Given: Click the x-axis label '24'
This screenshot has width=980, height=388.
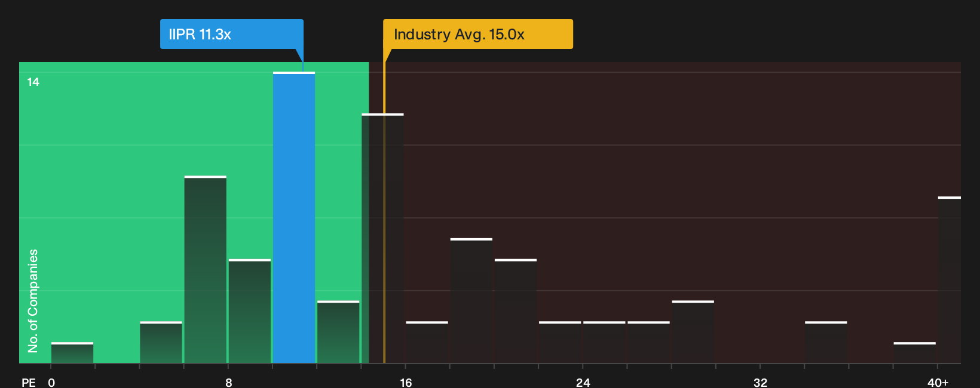Looking at the screenshot, I should pyautogui.click(x=583, y=383).
